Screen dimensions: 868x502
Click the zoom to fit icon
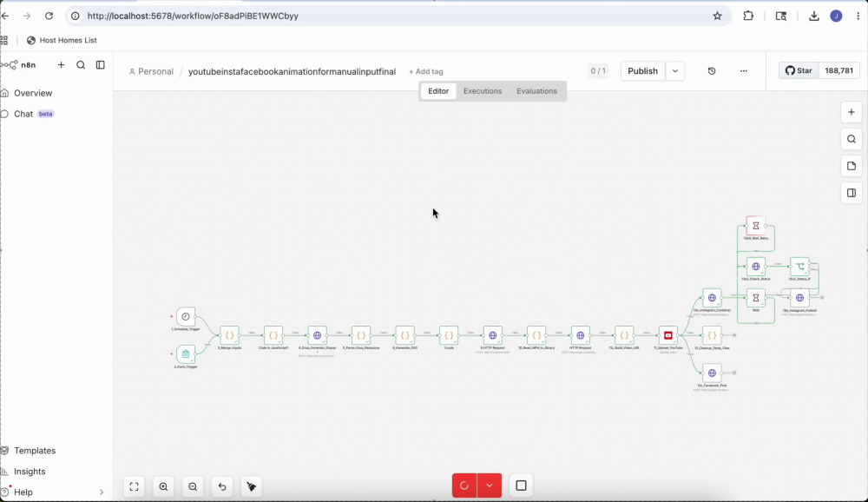[134, 486]
